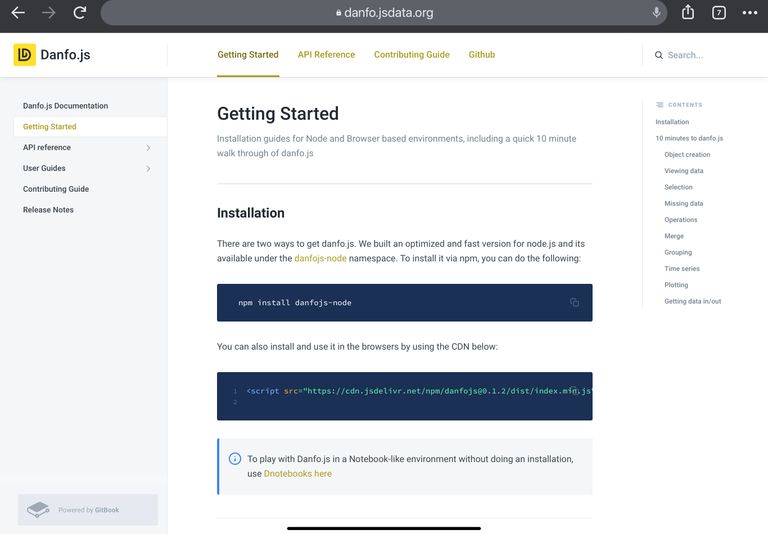768x534 pixels.
Task: Click the danfojs-node link
Action: (x=320, y=258)
